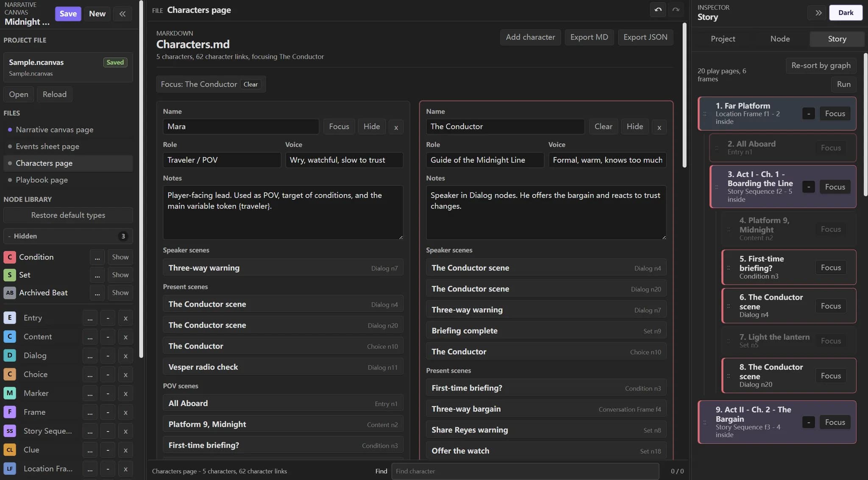Hide the Mara character card
This screenshot has width=868, height=480.
coord(372,126)
